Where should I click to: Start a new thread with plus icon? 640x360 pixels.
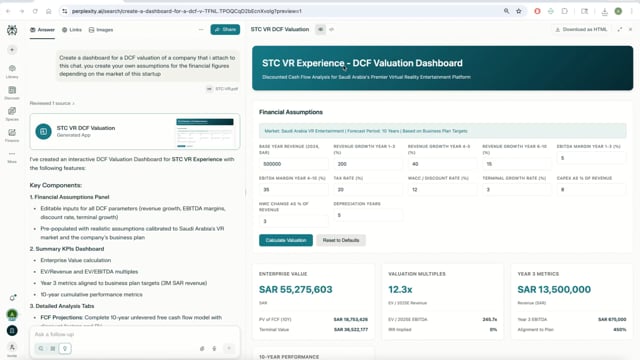pyautogui.click(x=12, y=50)
